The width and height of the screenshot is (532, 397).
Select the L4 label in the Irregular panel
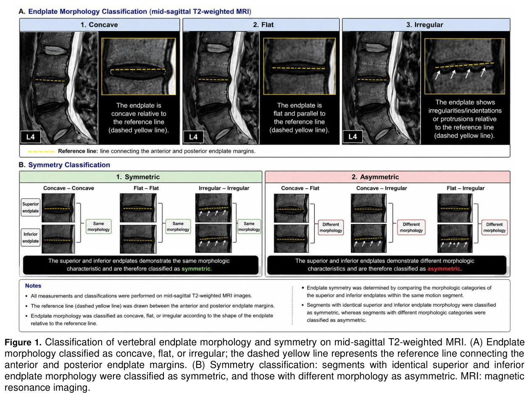click(353, 137)
